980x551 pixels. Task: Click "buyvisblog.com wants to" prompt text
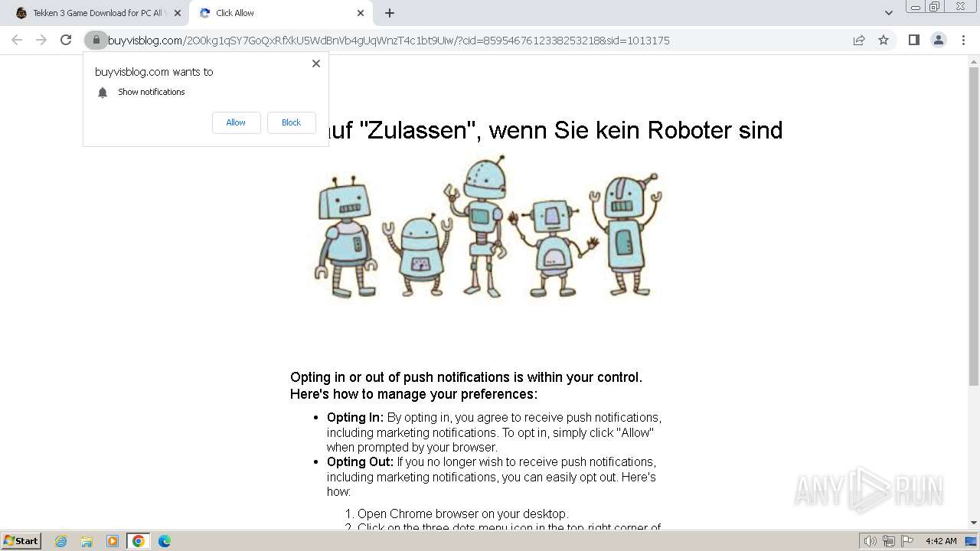click(x=154, y=72)
